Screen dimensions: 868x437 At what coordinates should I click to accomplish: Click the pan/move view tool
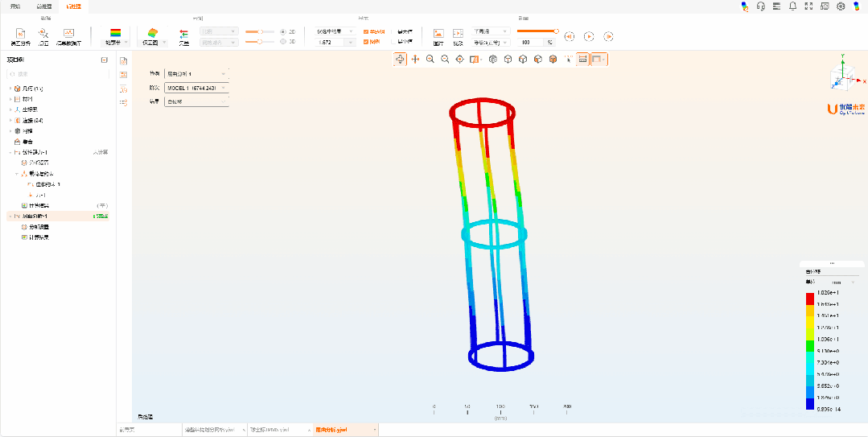[415, 59]
